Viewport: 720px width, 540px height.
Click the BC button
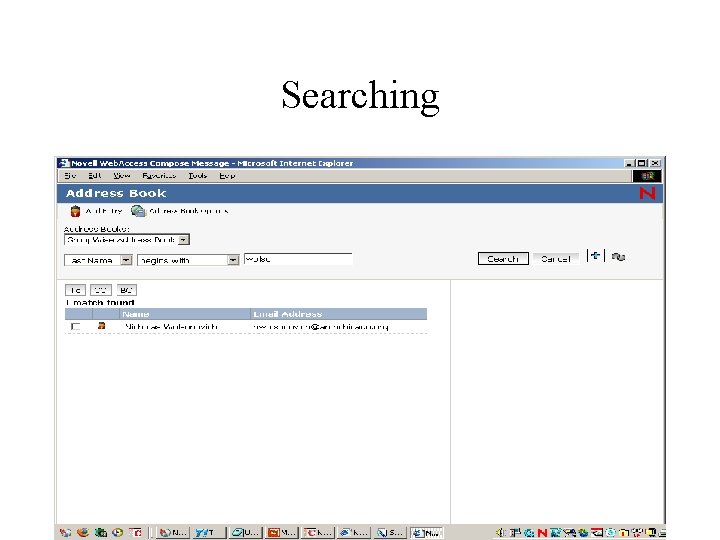[126, 290]
